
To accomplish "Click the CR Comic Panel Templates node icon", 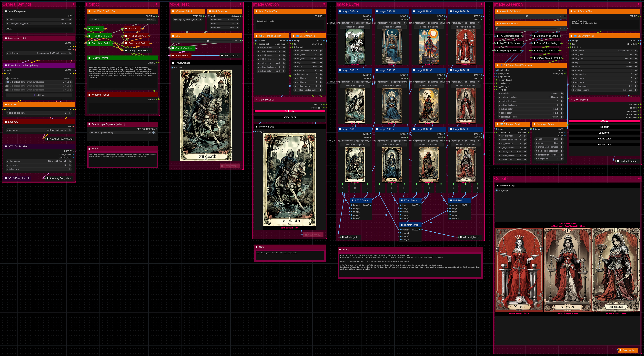I will (502, 65).
